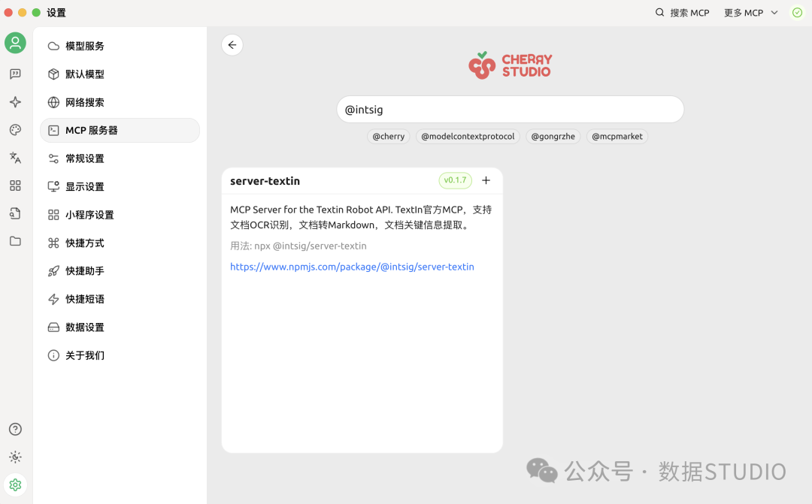Click the settings gear sidebar icon
Viewport: 812px width, 504px height.
point(16,485)
